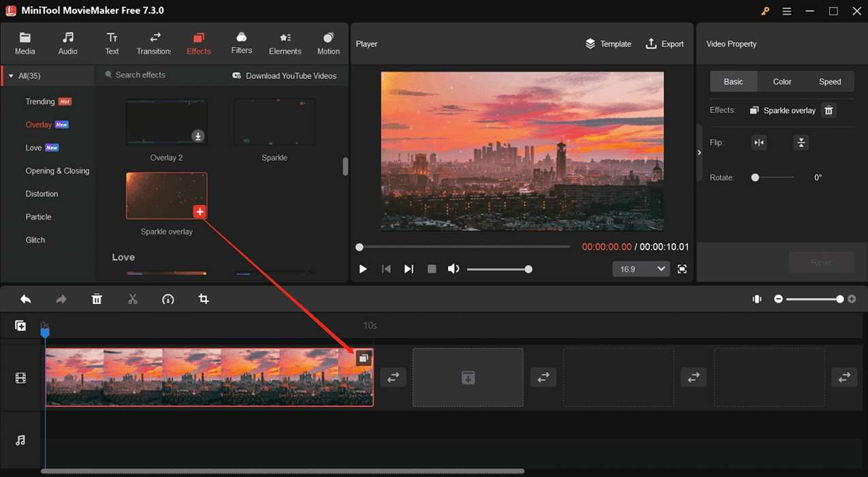Play the video preview
Image resolution: width=868 pixels, height=477 pixels.
(363, 269)
